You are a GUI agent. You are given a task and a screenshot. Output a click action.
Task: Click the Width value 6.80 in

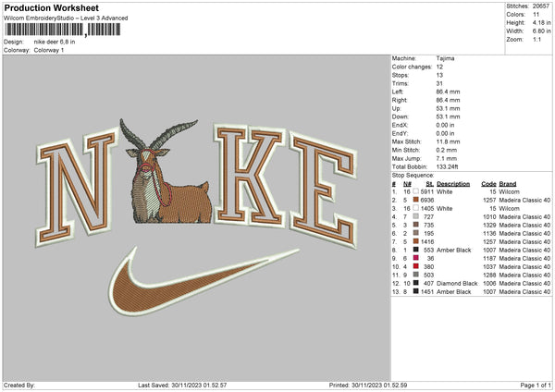(x=541, y=31)
